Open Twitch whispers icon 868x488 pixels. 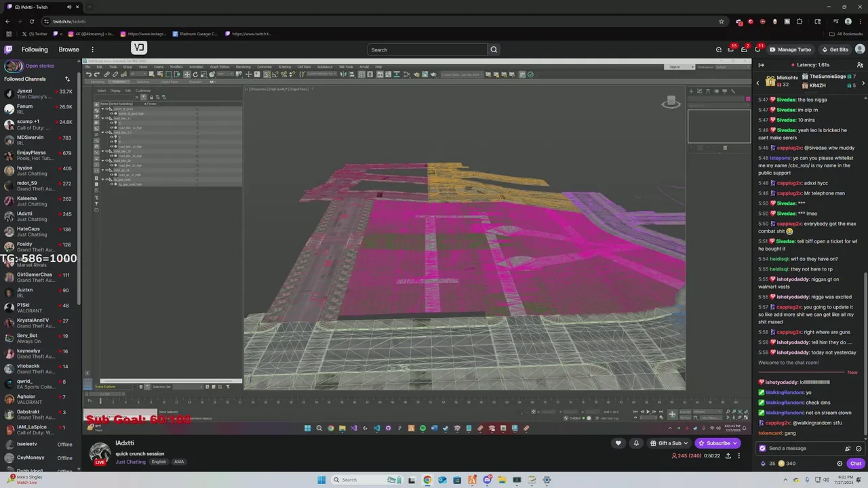coord(757,49)
